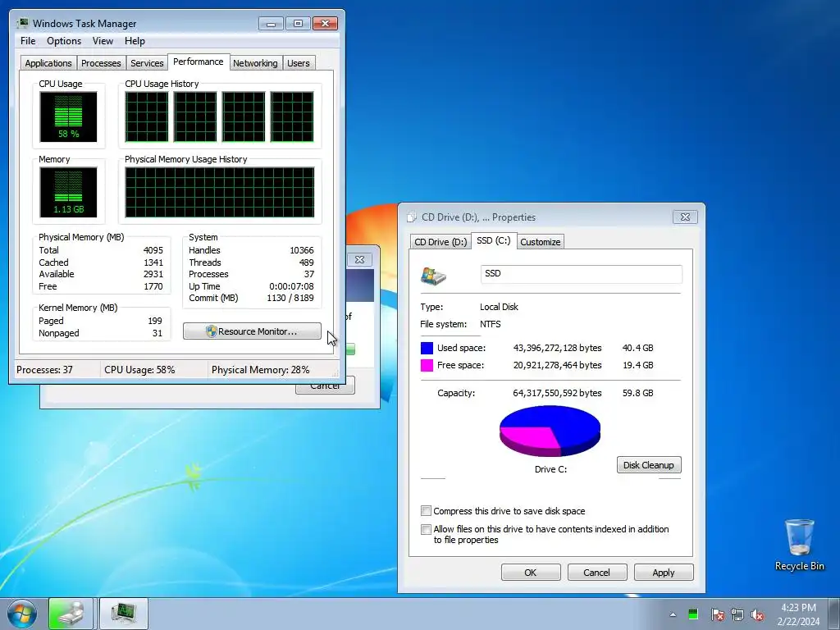Check Compress this drive to save disk space
Image resolution: width=840 pixels, height=630 pixels.
426,510
